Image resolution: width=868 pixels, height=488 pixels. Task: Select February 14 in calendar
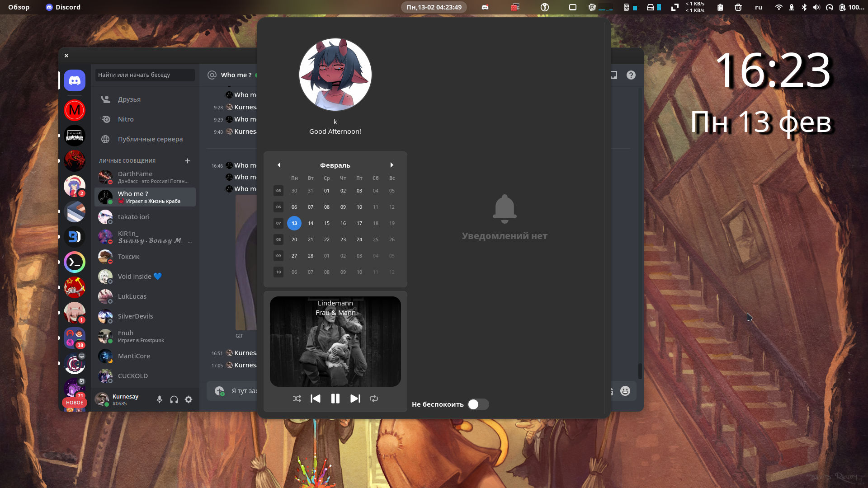click(311, 223)
